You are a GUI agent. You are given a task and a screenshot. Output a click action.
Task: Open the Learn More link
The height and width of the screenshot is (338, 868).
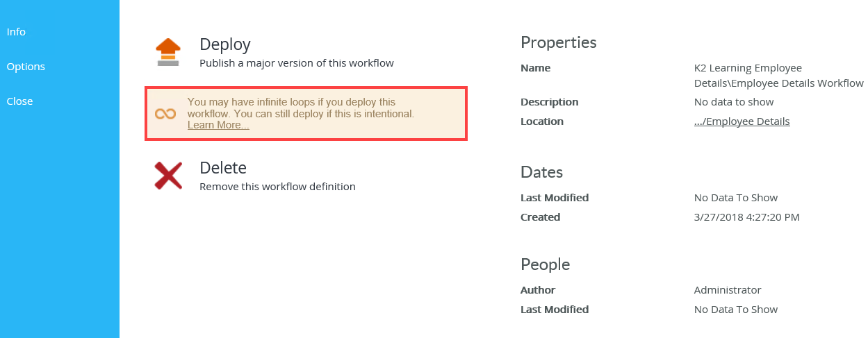218,125
